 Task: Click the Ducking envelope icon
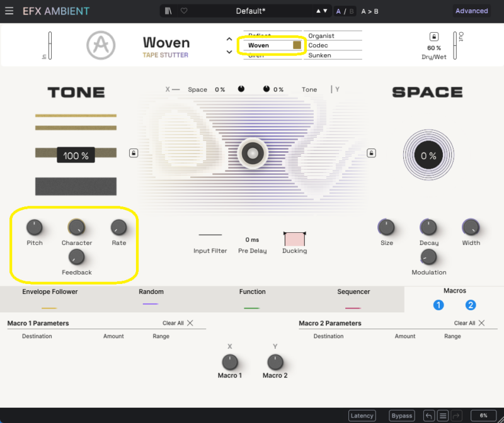tap(294, 239)
